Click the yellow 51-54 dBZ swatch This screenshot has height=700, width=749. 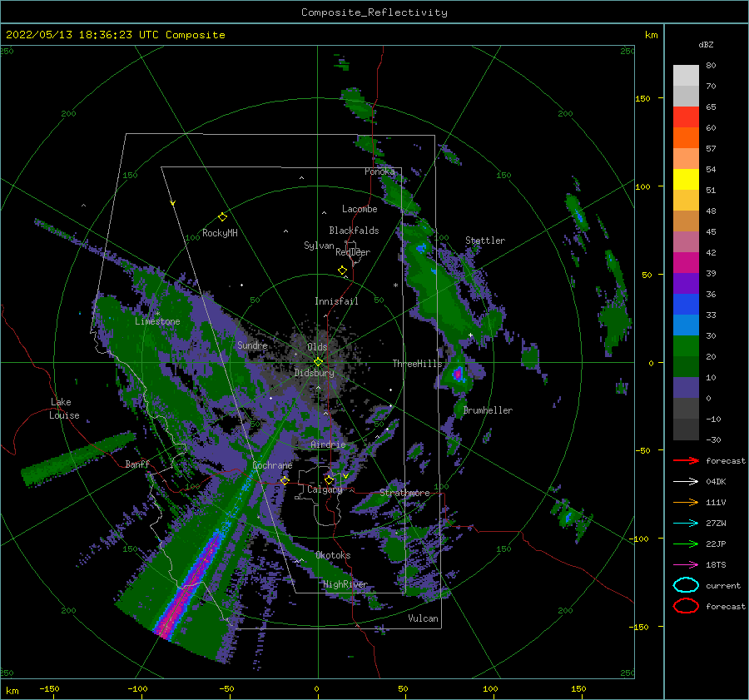[x=686, y=180]
